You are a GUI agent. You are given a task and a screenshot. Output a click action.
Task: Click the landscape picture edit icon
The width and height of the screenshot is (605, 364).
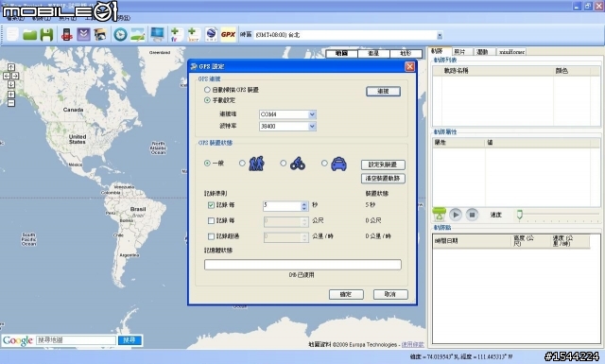pyautogui.click(x=138, y=35)
